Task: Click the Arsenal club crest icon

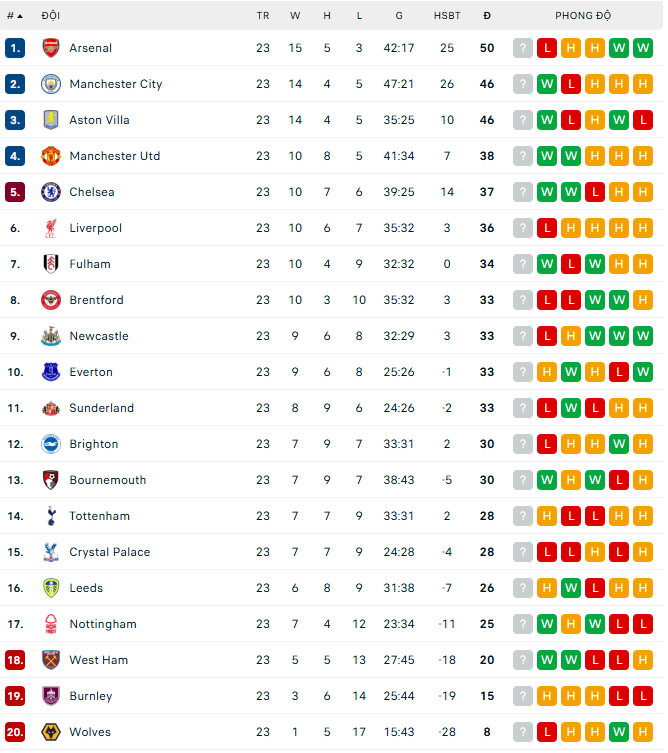Action: click(x=51, y=48)
